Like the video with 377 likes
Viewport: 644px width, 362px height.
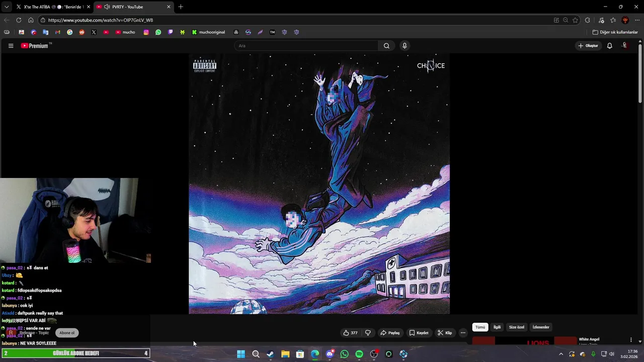[350, 333]
